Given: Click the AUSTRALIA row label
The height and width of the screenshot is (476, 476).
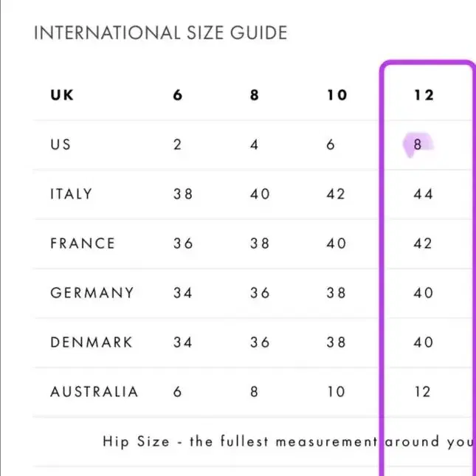Looking at the screenshot, I should click(x=94, y=392).
